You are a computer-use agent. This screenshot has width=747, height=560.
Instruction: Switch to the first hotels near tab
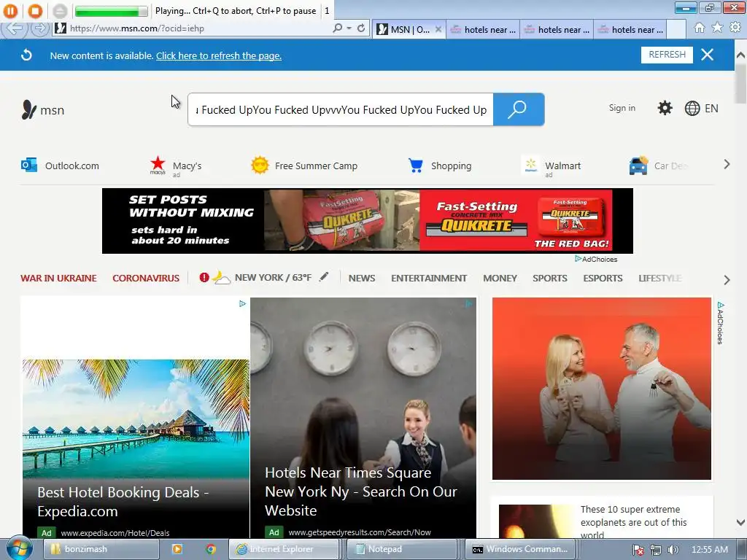coord(483,29)
